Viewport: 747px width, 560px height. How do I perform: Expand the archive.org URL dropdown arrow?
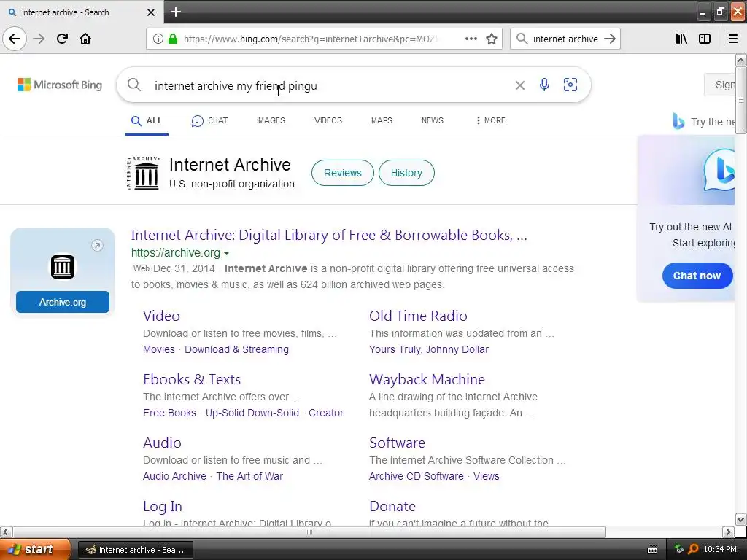click(x=226, y=253)
